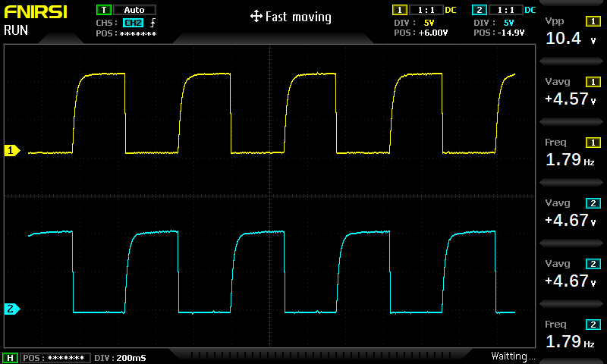Select channel 1 POS +6.00V value
This screenshot has height=364, width=607.
(433, 33)
